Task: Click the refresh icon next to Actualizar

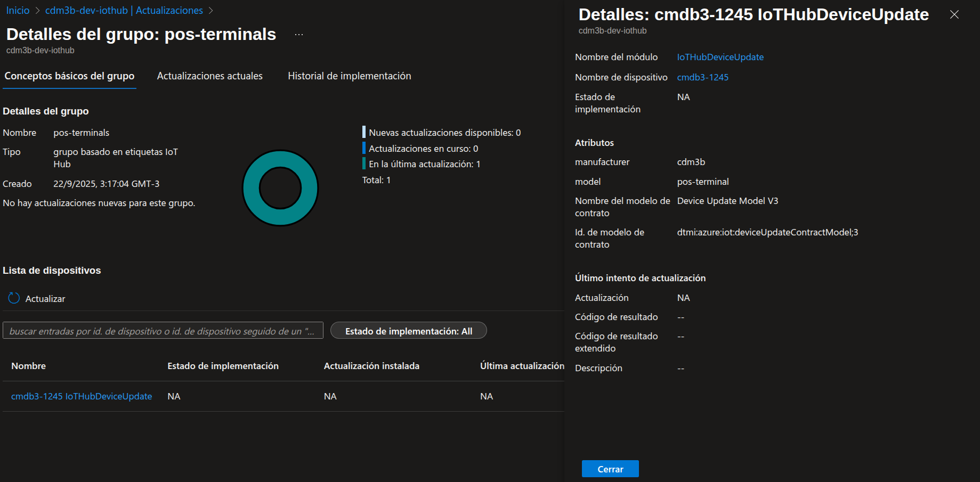Action: pyautogui.click(x=14, y=298)
